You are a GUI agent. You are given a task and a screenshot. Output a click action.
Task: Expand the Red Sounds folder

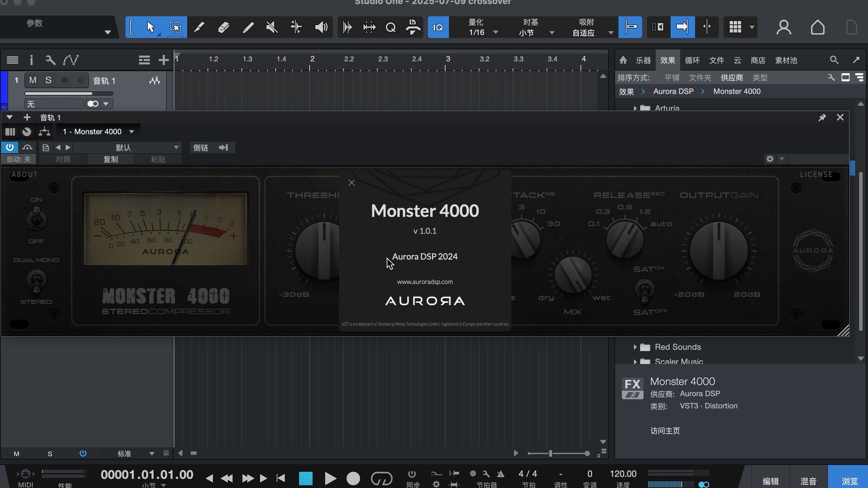635,347
